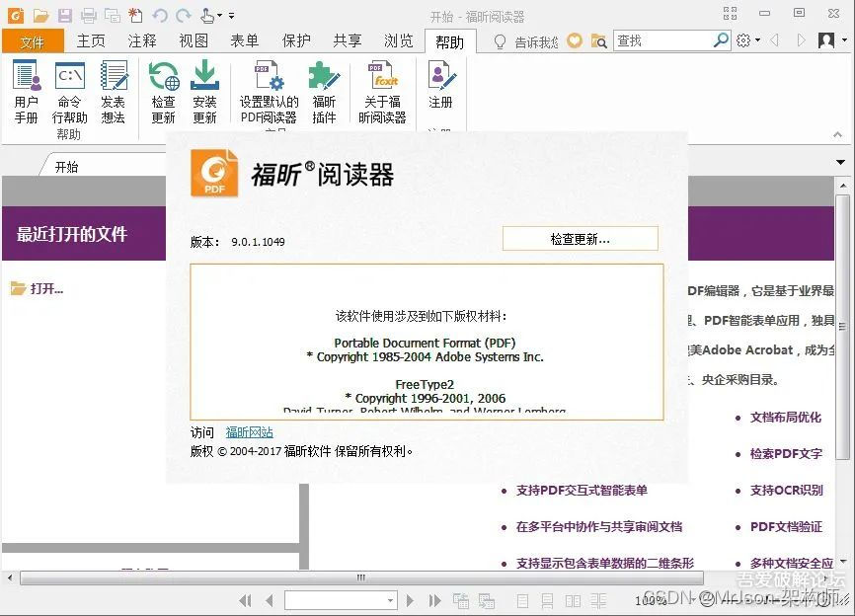The height and width of the screenshot is (616, 855).
Task: Switch to the Comment (注释) ribbon tab
Action: coord(142,40)
